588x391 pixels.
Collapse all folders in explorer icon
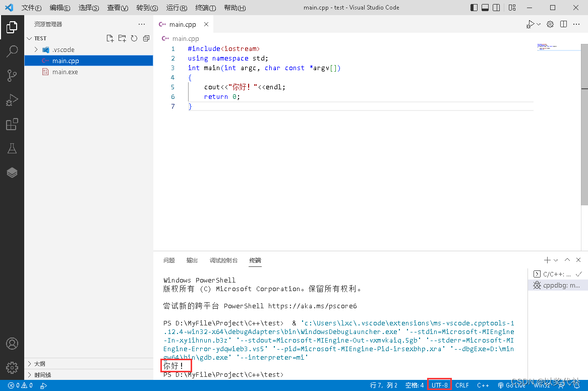(x=146, y=38)
